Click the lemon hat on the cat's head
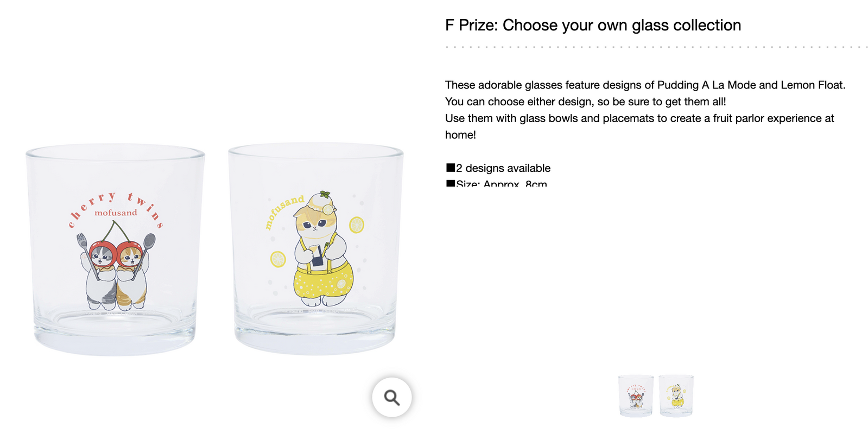Image resolution: width=868 pixels, height=446 pixels. [321, 201]
